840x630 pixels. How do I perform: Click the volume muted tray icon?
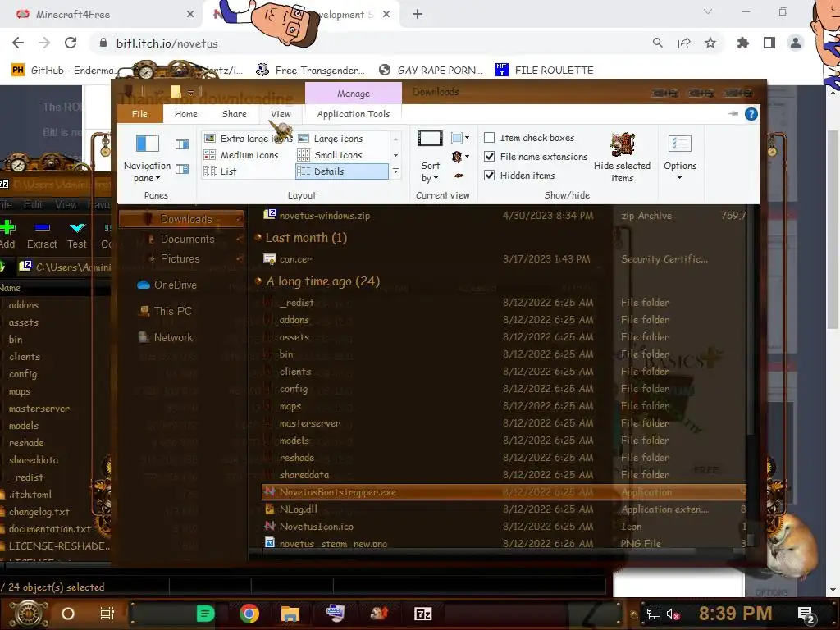673,614
